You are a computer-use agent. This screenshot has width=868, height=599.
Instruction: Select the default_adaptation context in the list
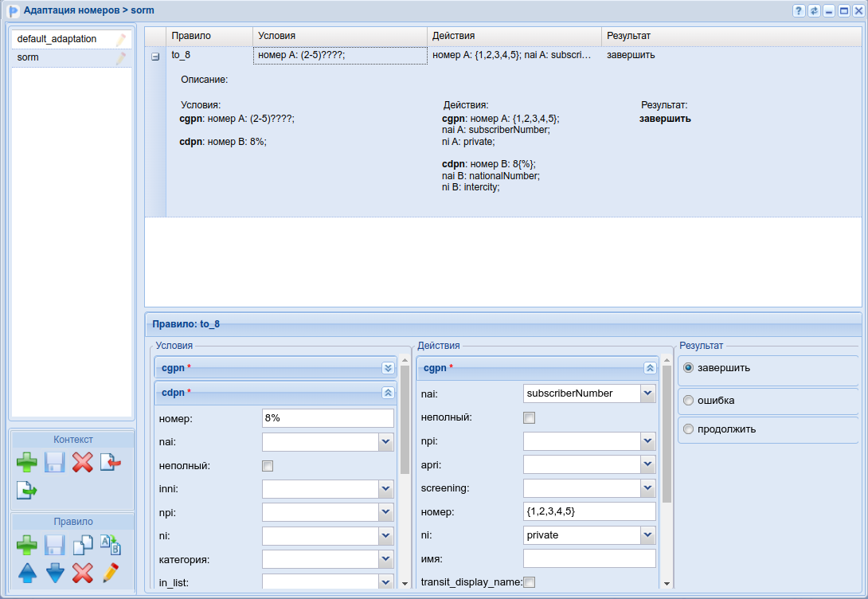click(x=57, y=39)
